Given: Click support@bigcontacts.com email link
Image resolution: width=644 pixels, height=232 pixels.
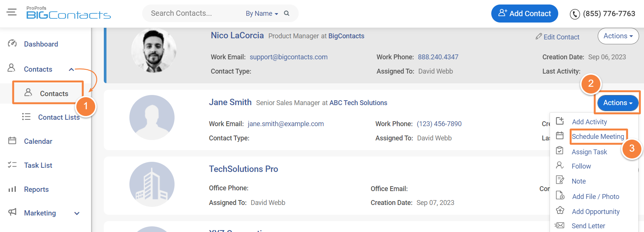Looking at the screenshot, I should pyautogui.click(x=289, y=57).
